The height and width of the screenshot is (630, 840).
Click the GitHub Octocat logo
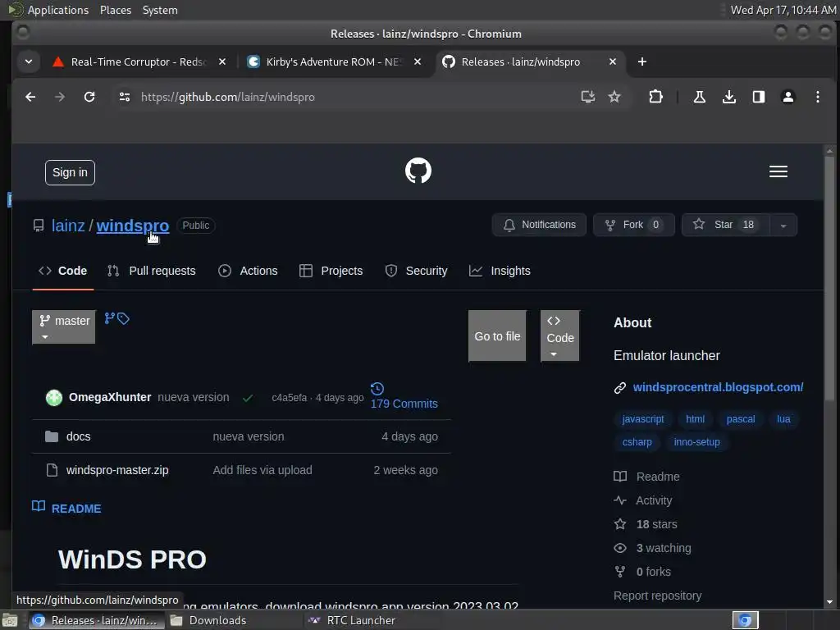(x=418, y=171)
